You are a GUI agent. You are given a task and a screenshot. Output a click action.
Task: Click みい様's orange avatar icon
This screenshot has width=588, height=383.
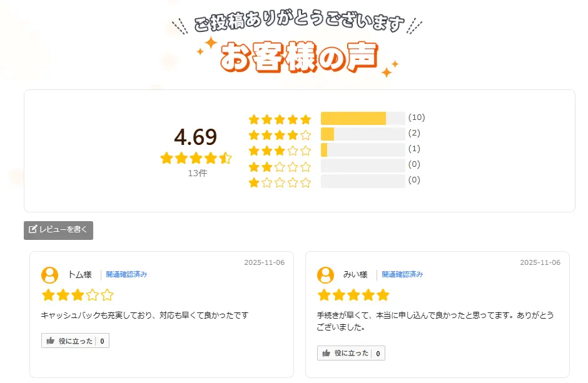coord(325,275)
